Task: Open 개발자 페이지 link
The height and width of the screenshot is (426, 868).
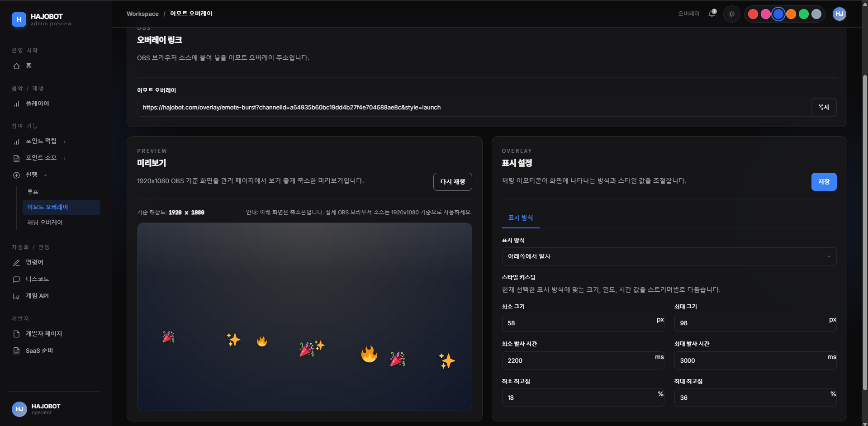Action: [44, 334]
